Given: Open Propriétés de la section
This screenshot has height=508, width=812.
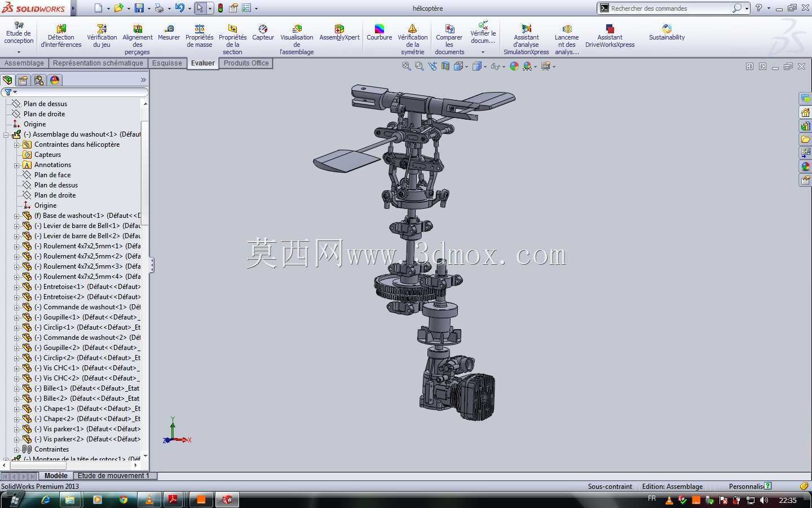Looking at the screenshot, I should click(232, 40).
